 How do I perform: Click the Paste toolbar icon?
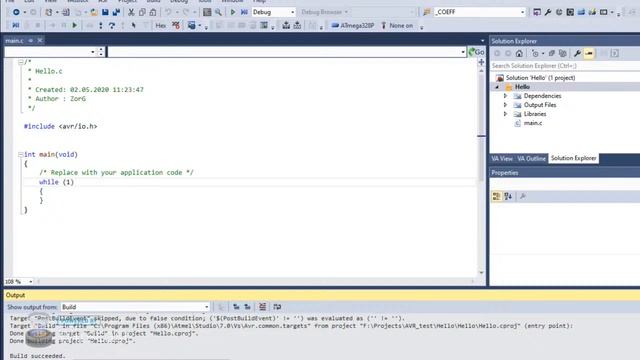click(153, 12)
